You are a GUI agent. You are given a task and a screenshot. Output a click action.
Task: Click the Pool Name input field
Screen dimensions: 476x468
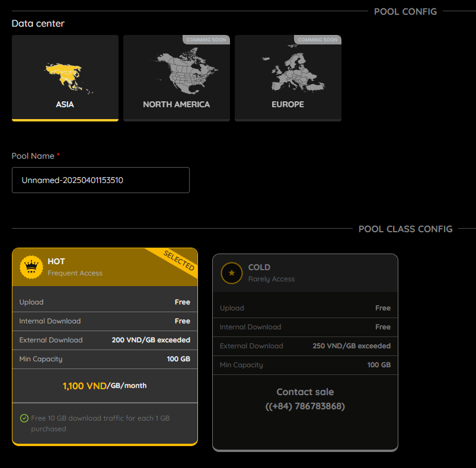point(101,180)
